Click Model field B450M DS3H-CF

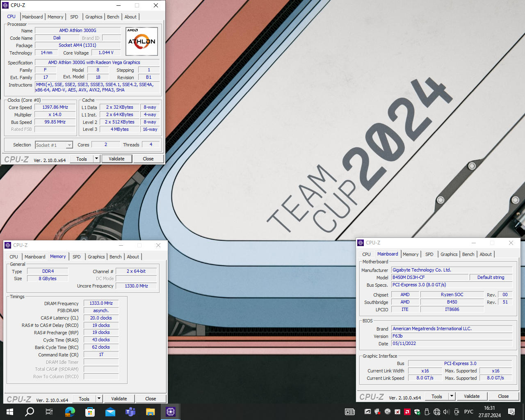click(x=429, y=277)
